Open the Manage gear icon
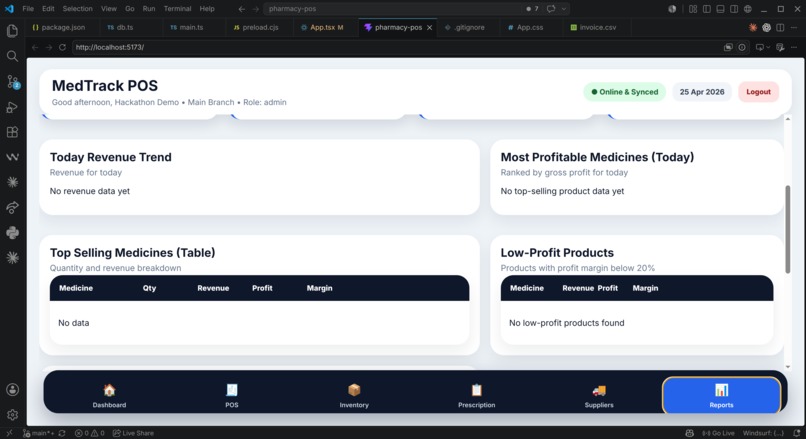Screen dimensions: 806x439 tap(12, 414)
